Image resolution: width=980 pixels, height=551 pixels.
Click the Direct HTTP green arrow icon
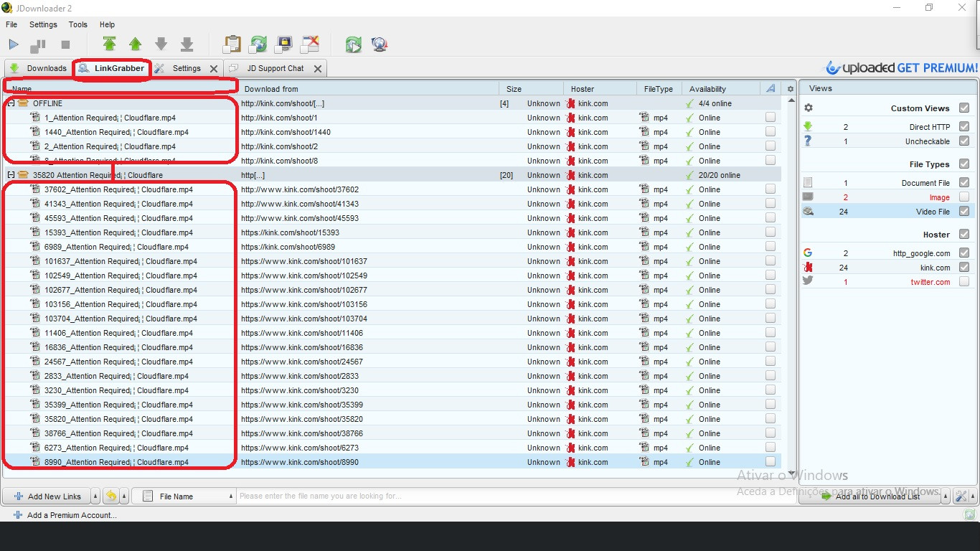808,127
